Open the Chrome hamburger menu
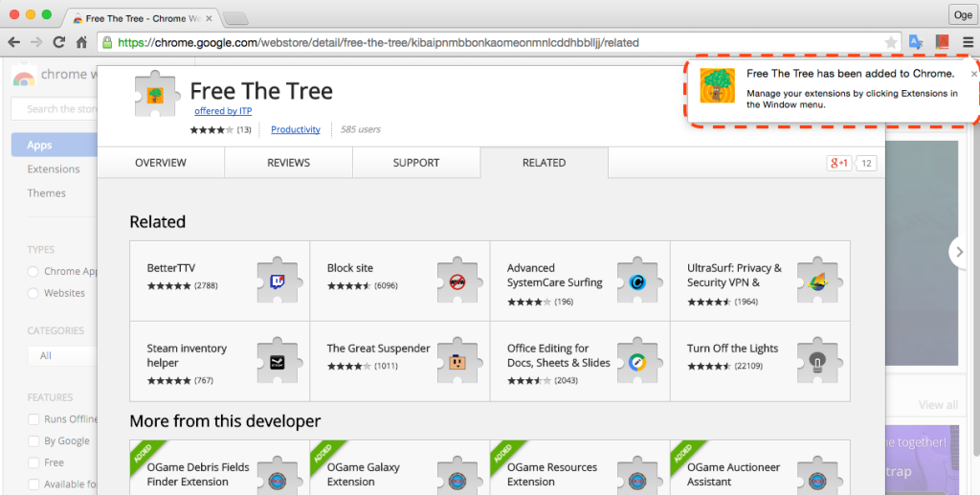 pyautogui.click(x=968, y=42)
